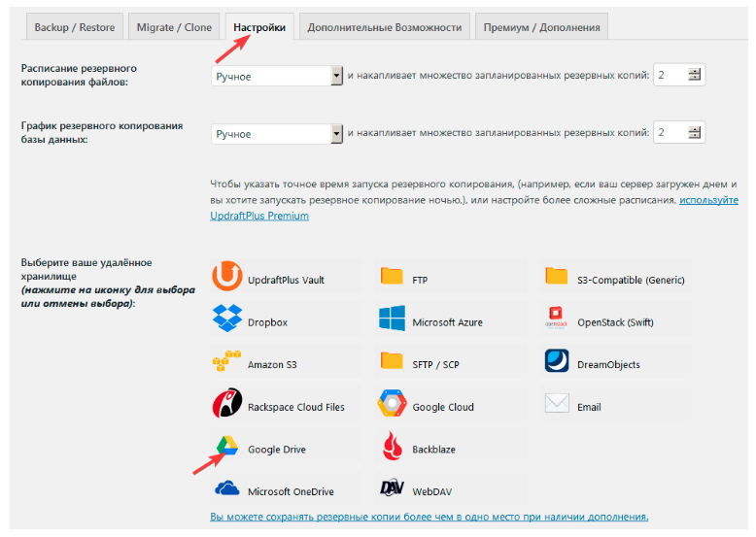Click the FTP label text
The image size is (756, 537).
pyautogui.click(x=420, y=280)
